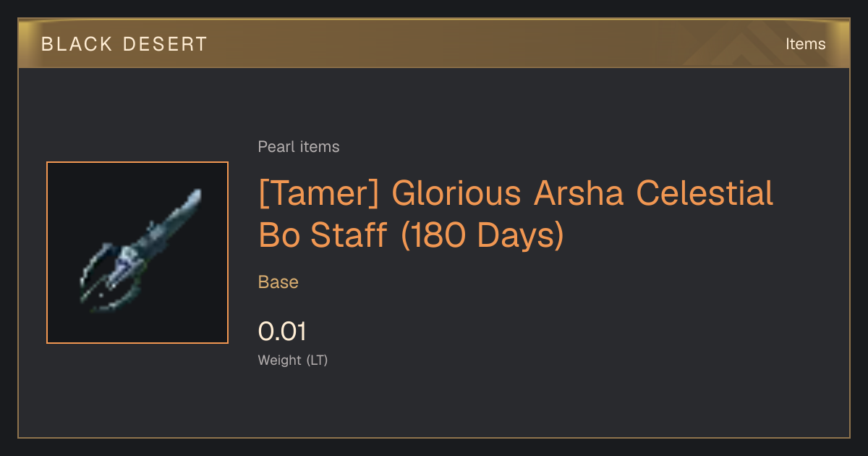Click the (180 Days) duration text
Image resolution: width=868 pixels, height=456 pixels.
click(482, 236)
